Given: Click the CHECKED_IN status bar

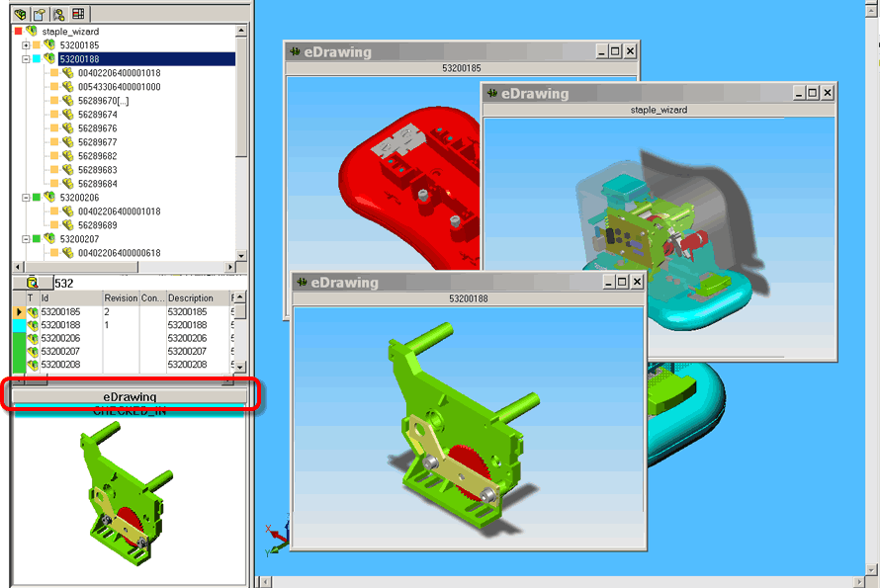Looking at the screenshot, I should [x=130, y=411].
